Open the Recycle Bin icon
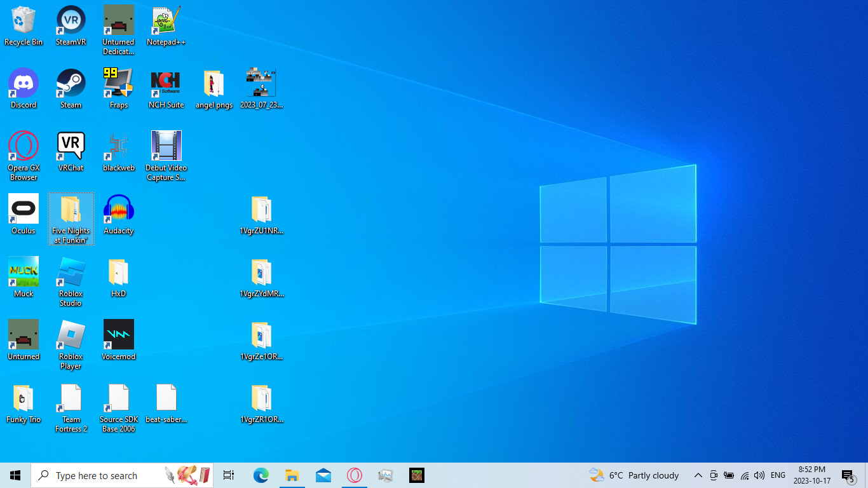The width and height of the screenshot is (868, 488). (x=24, y=26)
